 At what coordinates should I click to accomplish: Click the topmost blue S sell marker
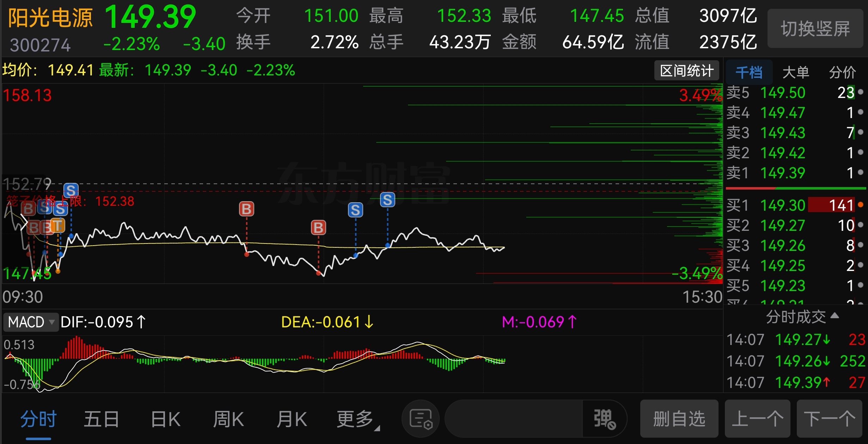71,190
